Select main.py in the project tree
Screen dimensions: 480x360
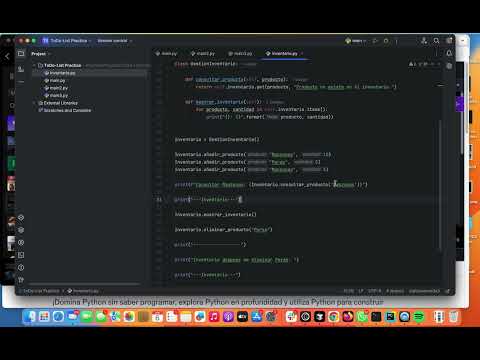pyautogui.click(x=55, y=80)
